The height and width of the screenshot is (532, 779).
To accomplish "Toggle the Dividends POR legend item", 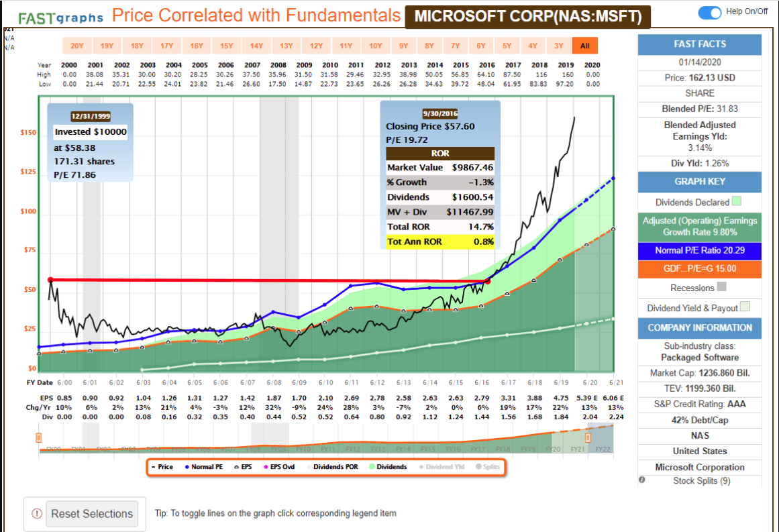I will click(332, 467).
